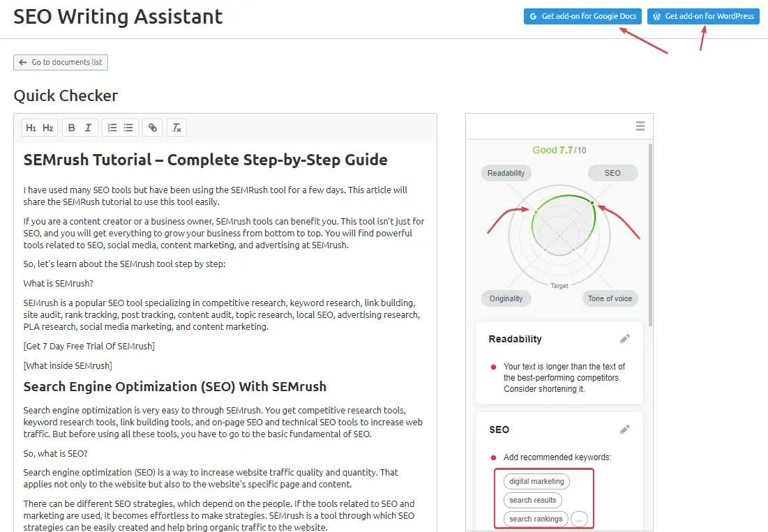Toggle bold formatting in editor toolbar
Screen dimensions: 768x532
pyautogui.click(x=72, y=128)
